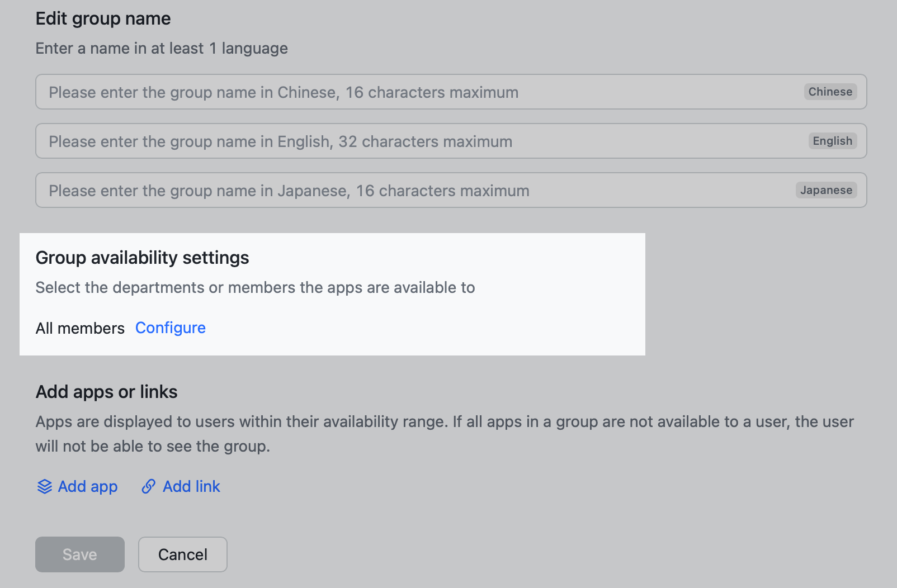The width and height of the screenshot is (897, 588).
Task: Choose the Add app text link
Action: tap(88, 487)
